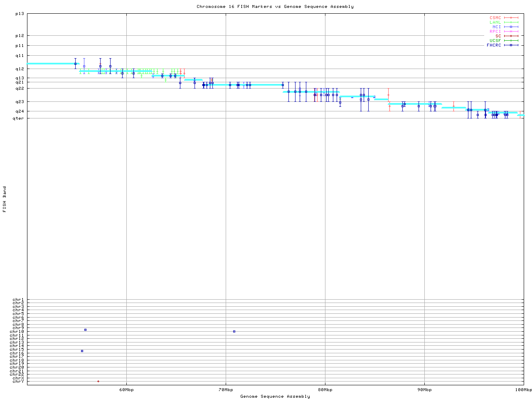Click the blue square marker near 70Mbp on chr10
Viewport: 532px width, 399px height.
click(x=234, y=332)
